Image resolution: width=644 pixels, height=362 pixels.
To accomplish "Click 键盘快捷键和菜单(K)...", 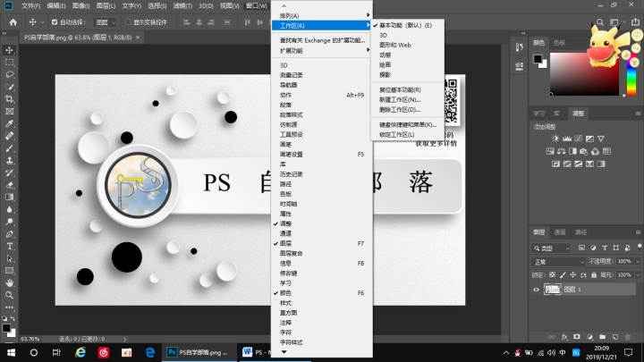I will coord(407,125).
